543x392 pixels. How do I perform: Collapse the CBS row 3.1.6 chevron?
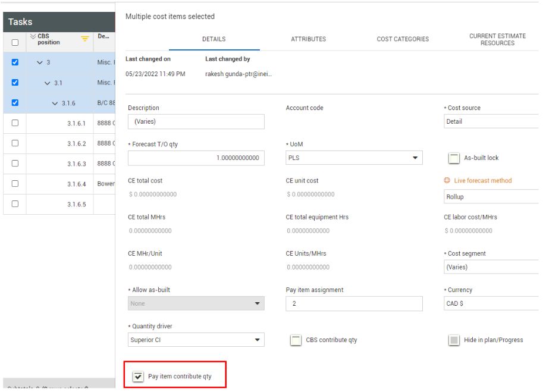click(55, 103)
